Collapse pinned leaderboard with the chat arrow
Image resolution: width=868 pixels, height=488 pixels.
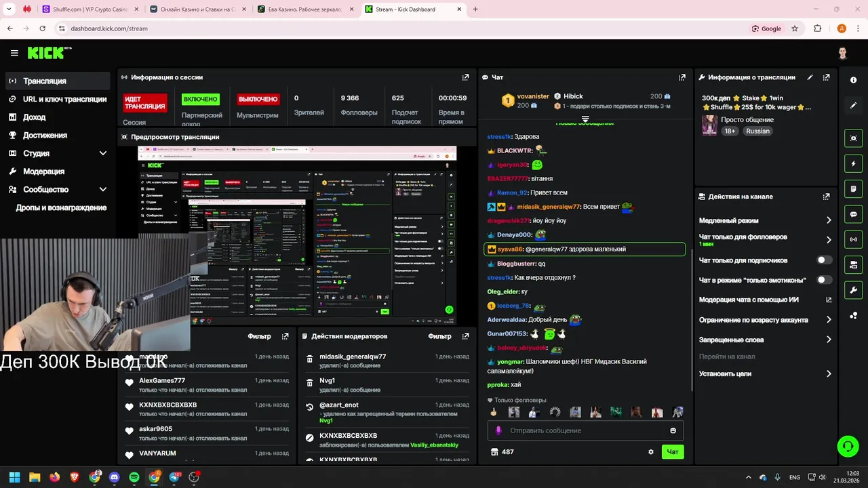click(585, 119)
